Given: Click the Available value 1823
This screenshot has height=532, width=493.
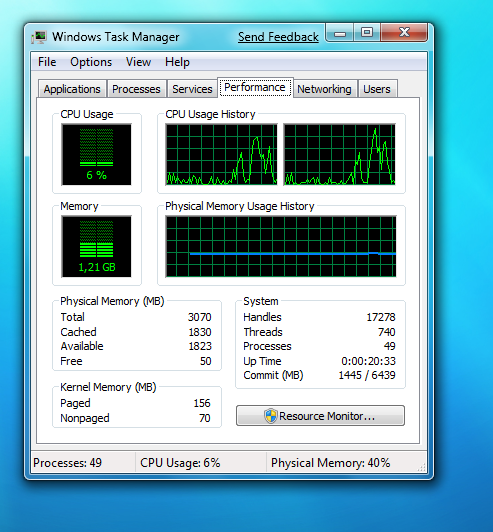Looking at the screenshot, I should point(200,346).
